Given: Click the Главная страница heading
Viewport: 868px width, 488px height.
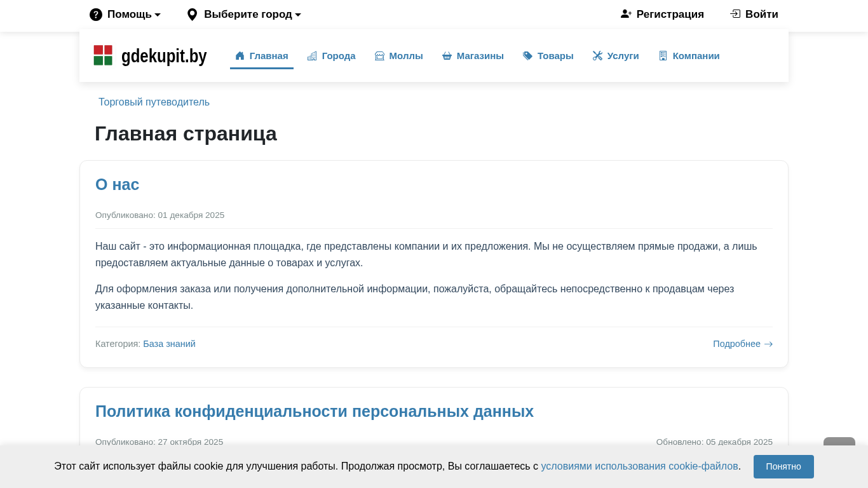Looking at the screenshot, I should click(186, 134).
